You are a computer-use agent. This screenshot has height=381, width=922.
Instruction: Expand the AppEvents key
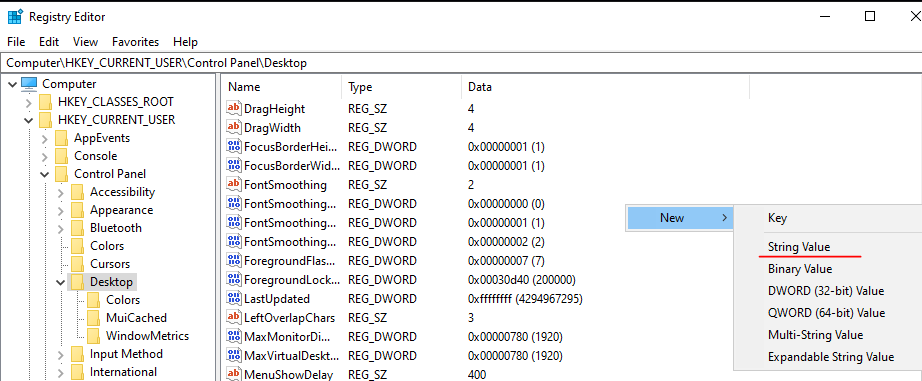click(45, 139)
